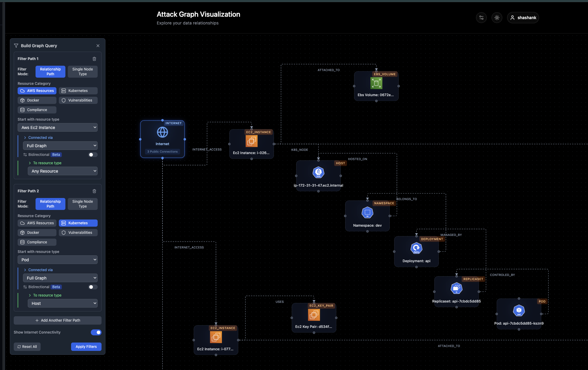The height and width of the screenshot is (370, 588).
Task: Click the funnel icon beside Build Graph Query
Action: (x=16, y=46)
